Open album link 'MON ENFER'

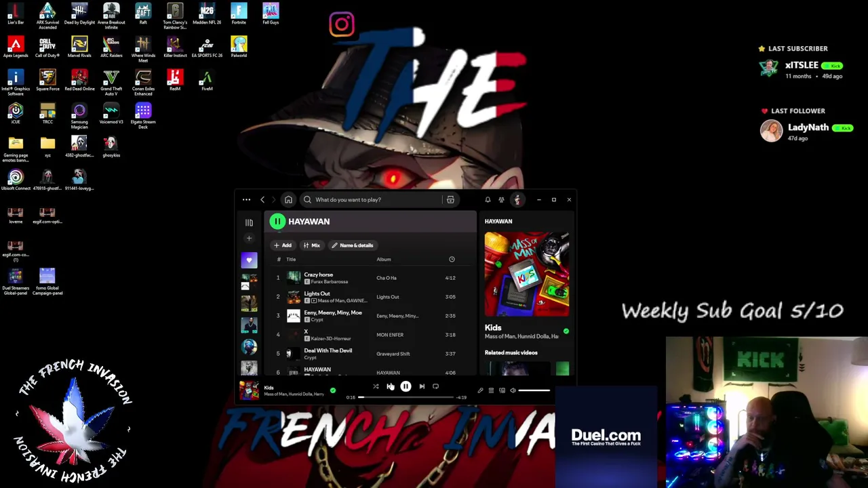click(x=390, y=335)
